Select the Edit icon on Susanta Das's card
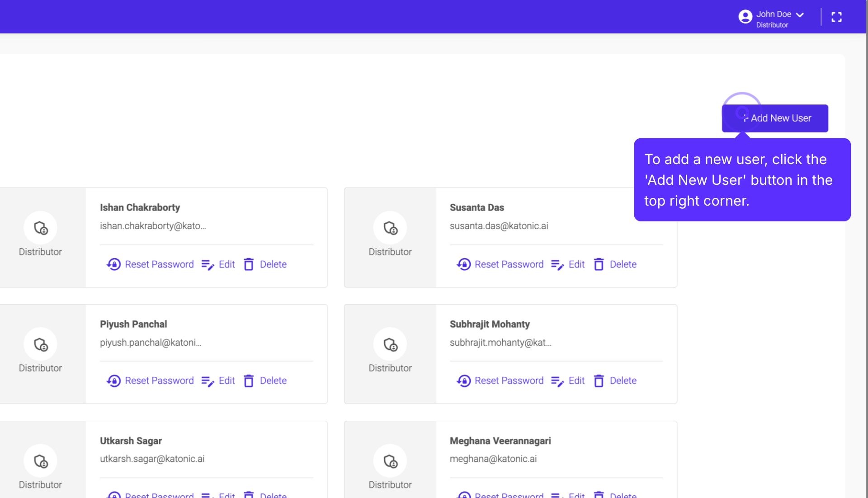Viewport: 868px width, 498px height. point(557,264)
